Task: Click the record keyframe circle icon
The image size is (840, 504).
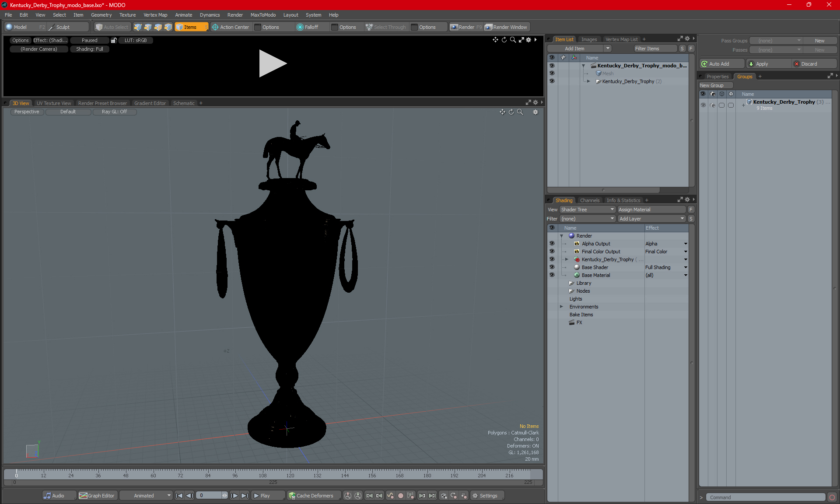Action: click(401, 496)
